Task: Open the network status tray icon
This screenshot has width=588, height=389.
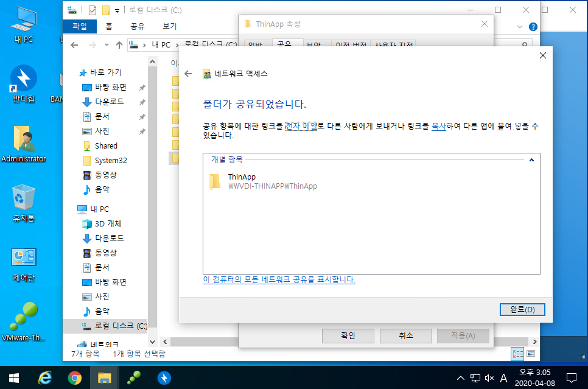Action: point(475,378)
